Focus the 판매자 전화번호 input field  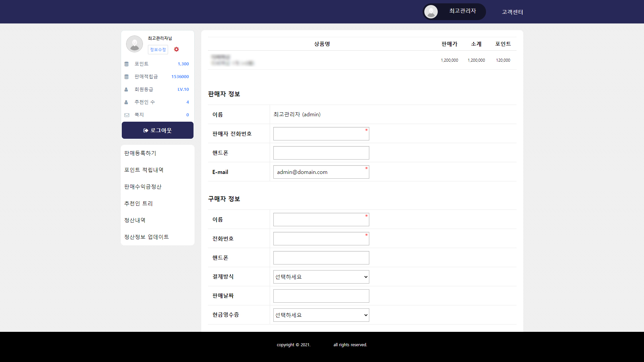point(321,134)
